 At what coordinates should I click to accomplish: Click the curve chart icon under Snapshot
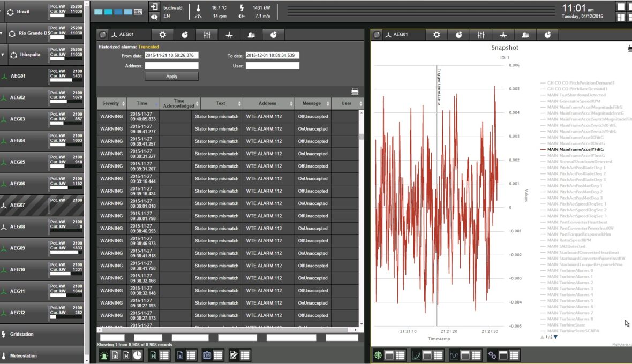[x=416, y=355]
